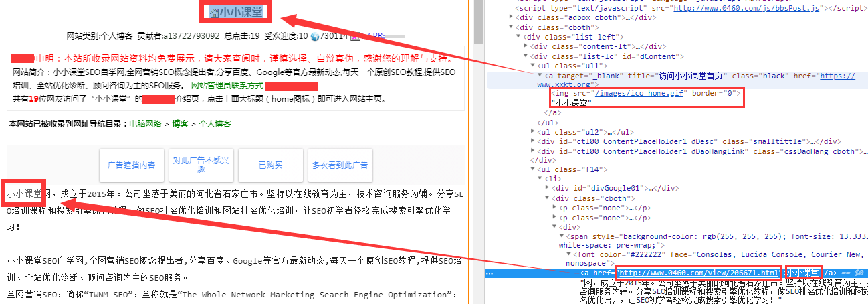The height and width of the screenshot is (304, 868).
Task: Click the green 网站管理员联系方式 link
Action: point(227,86)
